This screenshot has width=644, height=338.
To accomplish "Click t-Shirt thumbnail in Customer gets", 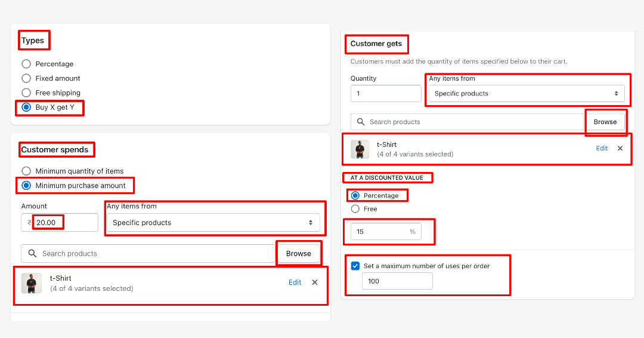I will coord(360,149).
